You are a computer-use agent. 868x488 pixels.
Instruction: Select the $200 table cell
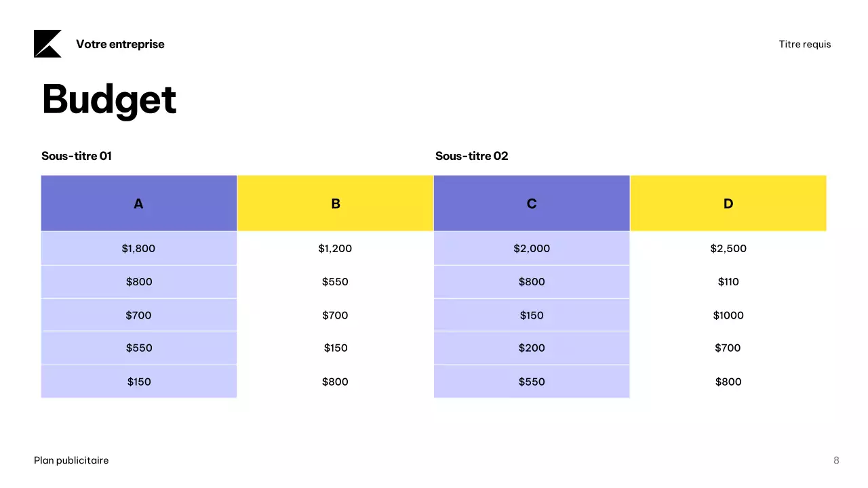tap(532, 348)
